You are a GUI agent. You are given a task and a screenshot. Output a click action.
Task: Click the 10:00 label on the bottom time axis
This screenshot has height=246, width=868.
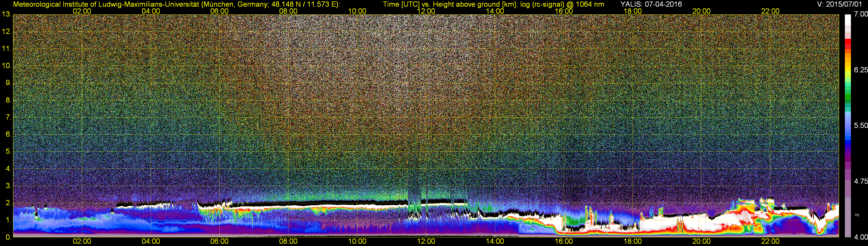(357, 241)
